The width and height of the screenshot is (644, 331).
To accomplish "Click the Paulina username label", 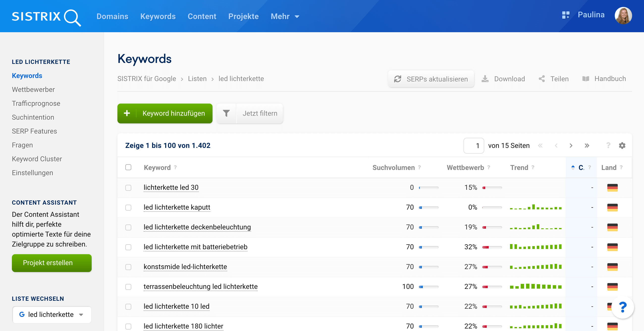I will 591,15.
